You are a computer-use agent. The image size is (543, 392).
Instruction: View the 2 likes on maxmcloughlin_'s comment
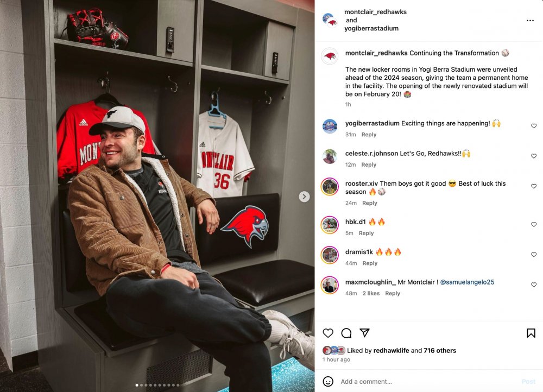[x=371, y=293]
